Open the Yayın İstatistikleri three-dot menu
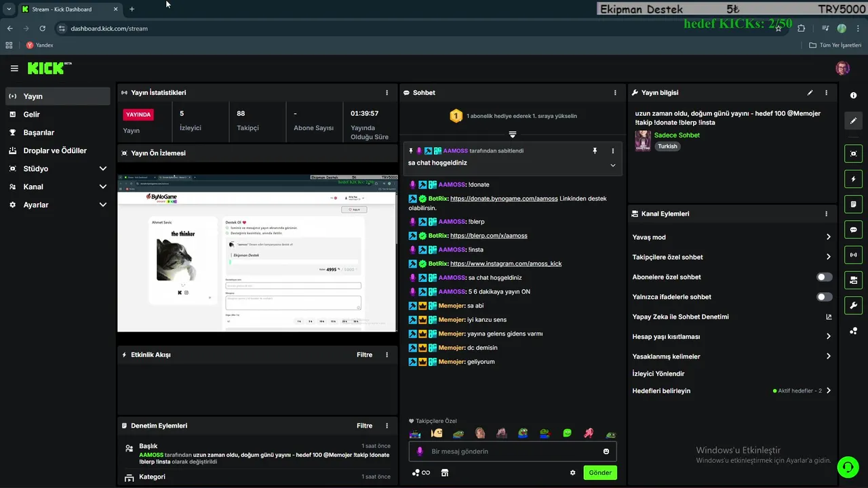This screenshot has height=488, width=868. (387, 93)
